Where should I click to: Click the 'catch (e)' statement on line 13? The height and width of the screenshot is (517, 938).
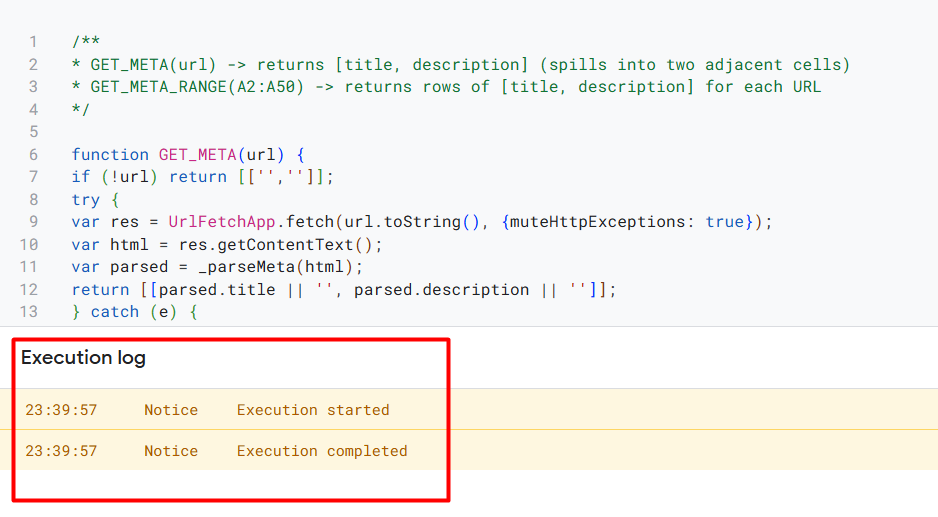coord(134,312)
